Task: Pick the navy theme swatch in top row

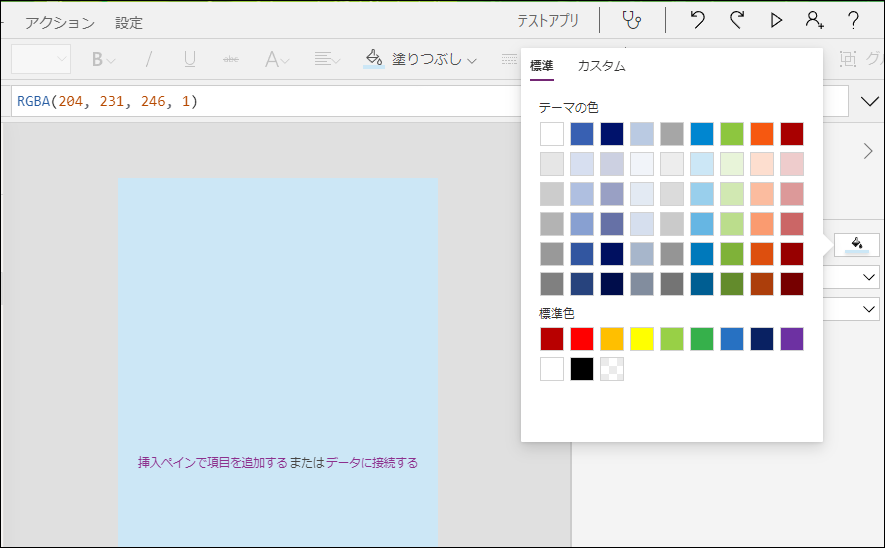Action: pyautogui.click(x=612, y=134)
